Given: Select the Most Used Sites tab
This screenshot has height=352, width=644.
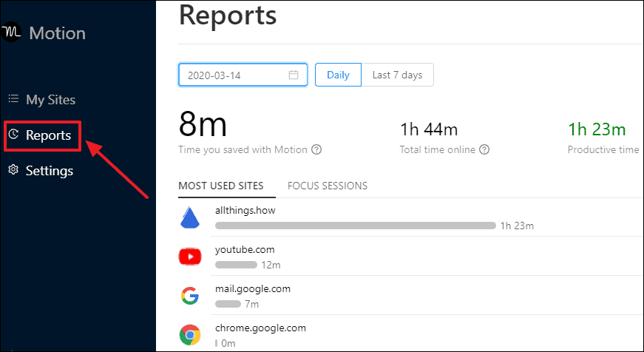Looking at the screenshot, I should click(x=221, y=186).
